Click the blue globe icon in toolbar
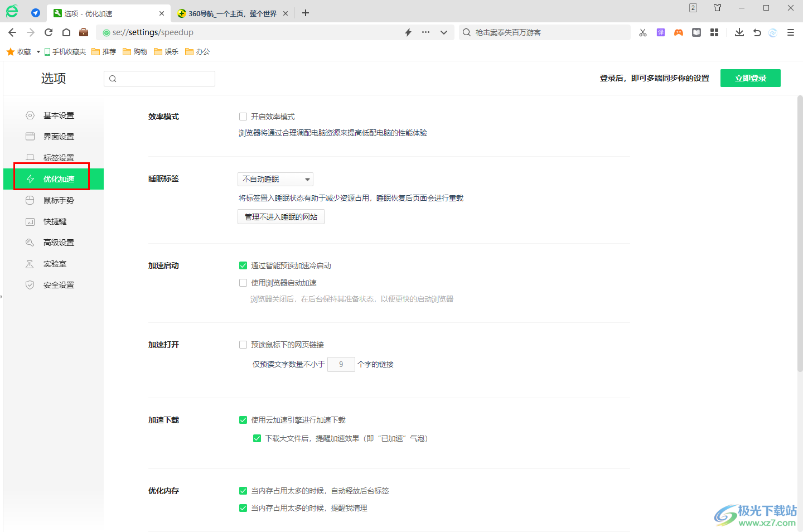Screen dimensions: 803x532 [x=773, y=32]
